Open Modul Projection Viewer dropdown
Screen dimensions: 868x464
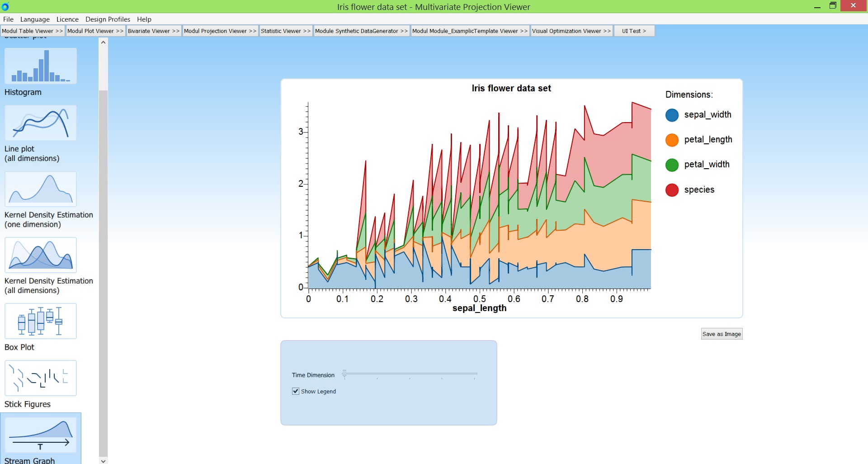point(220,31)
